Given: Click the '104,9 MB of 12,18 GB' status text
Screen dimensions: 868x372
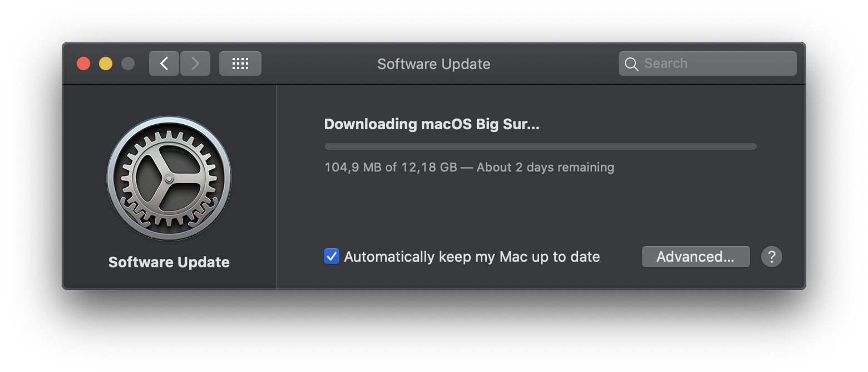Looking at the screenshot, I should pyautogui.click(x=391, y=167).
